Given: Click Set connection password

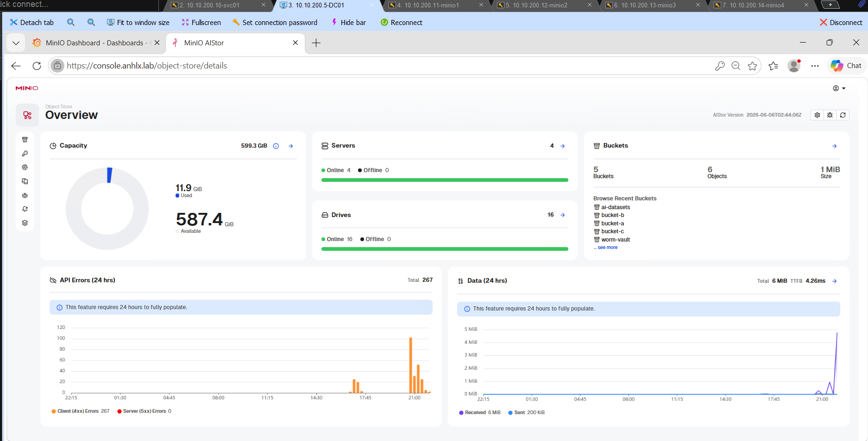Looking at the screenshot, I should pos(275,22).
